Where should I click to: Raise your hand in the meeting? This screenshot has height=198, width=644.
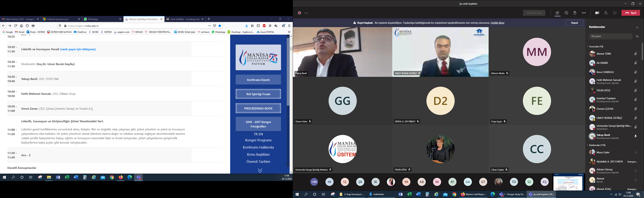click(575, 13)
